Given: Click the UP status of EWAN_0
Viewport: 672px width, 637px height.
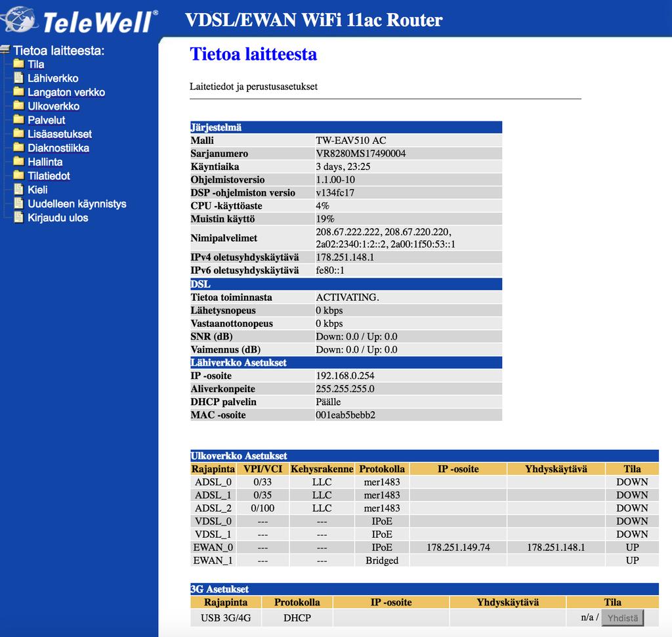Looking at the screenshot, I should click(x=632, y=547).
